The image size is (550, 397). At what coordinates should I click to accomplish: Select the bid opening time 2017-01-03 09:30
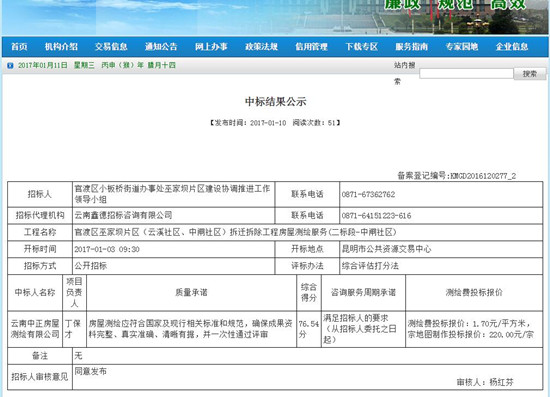point(107,249)
